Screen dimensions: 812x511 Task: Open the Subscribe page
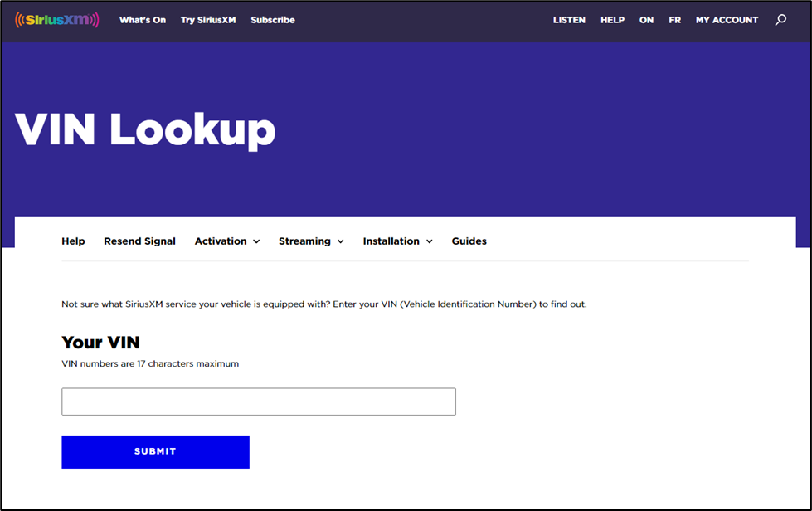pyautogui.click(x=273, y=20)
